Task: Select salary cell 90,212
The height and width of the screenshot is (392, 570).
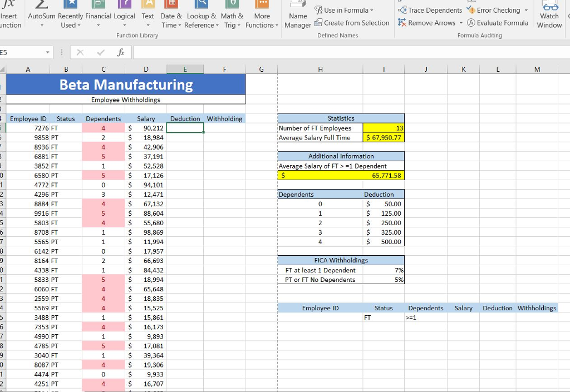Action: 146,128
